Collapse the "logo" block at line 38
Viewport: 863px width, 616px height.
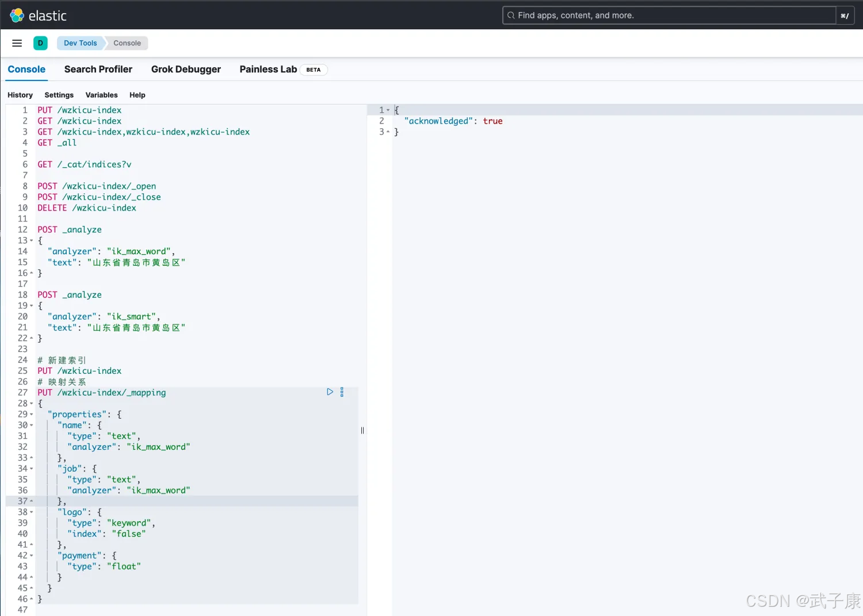[x=32, y=512]
